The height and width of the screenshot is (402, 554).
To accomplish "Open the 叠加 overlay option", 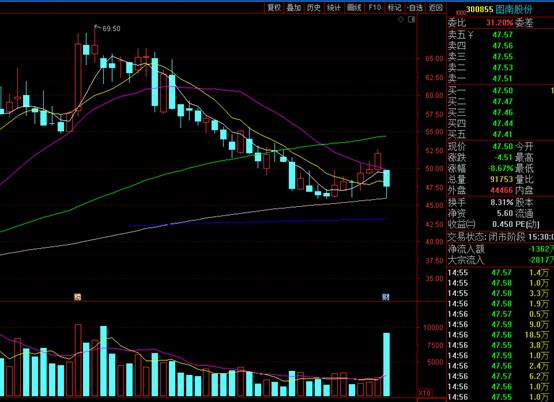I will (294, 7).
